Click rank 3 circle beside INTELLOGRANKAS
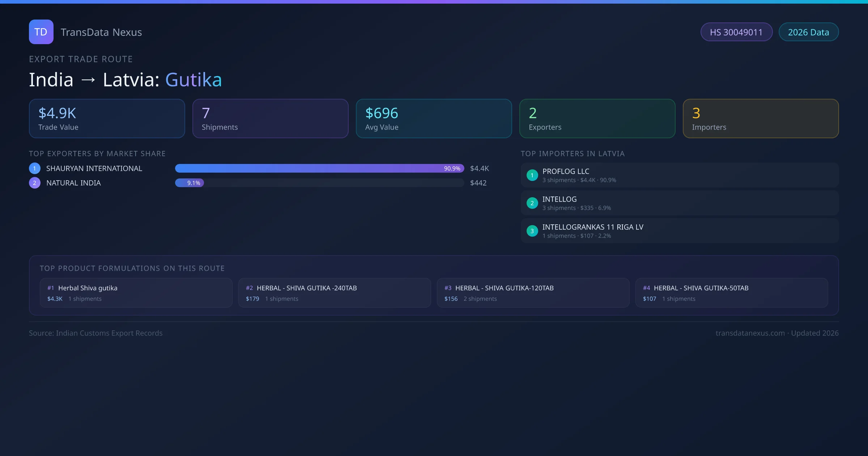Screen dimensions: 868x456 (x=532, y=231)
